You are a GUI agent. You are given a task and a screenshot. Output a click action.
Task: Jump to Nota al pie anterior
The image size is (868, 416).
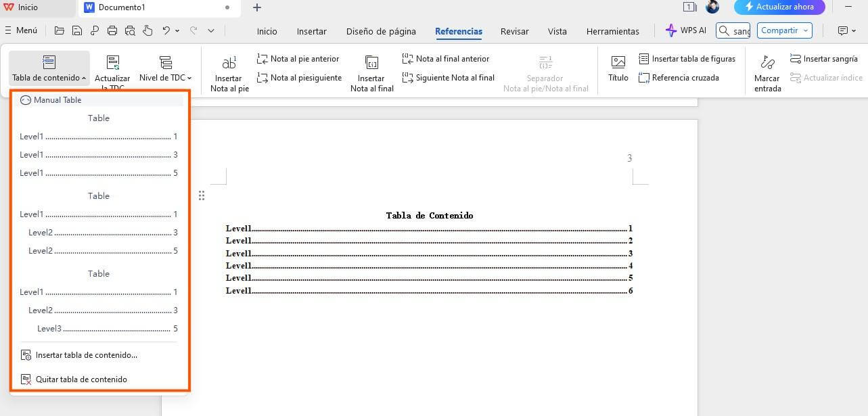point(298,58)
